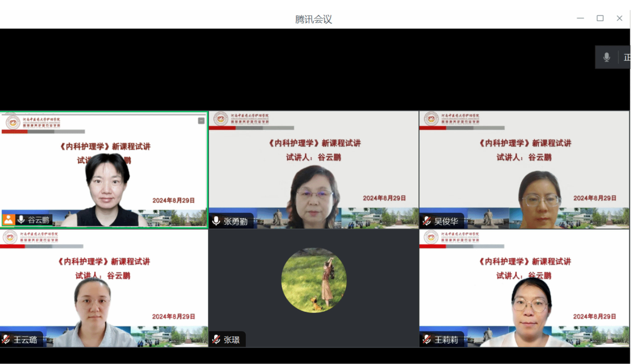The height and width of the screenshot is (364, 631).
Task: Maximize the 腾讯会议 meeting window
Action: point(600,18)
